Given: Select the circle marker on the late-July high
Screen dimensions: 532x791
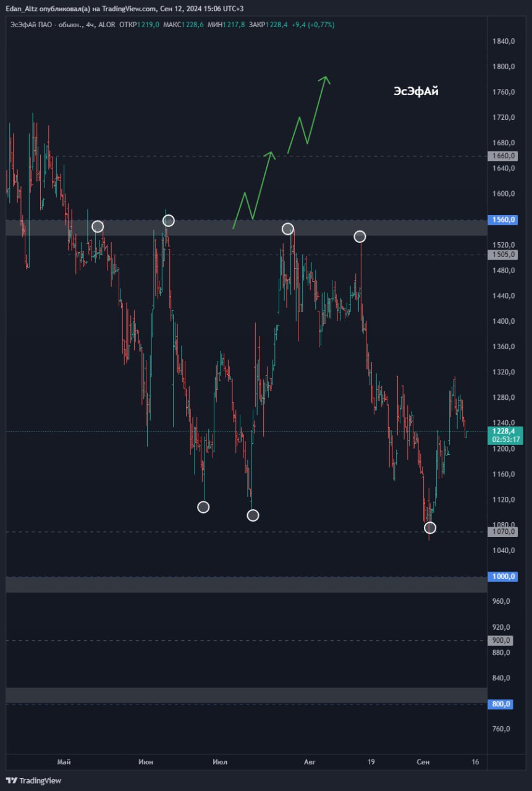Looking at the screenshot, I should point(287,229).
